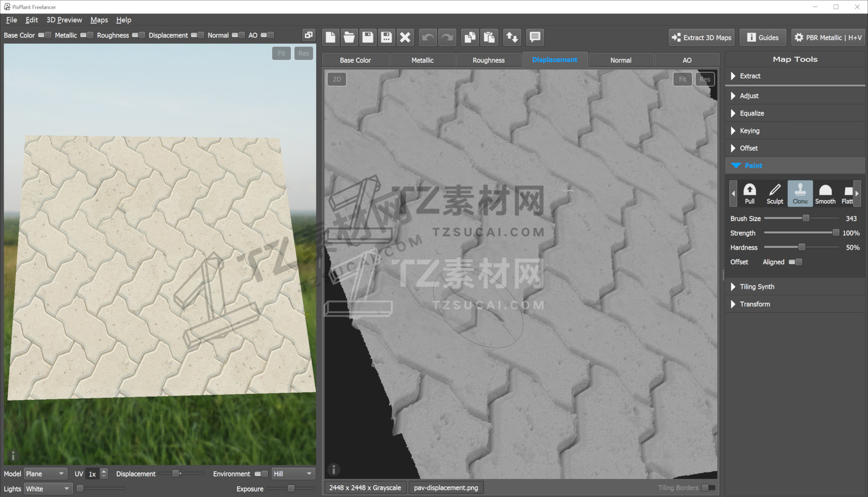Switch to the Base Color tab
868x497 pixels.
(355, 60)
